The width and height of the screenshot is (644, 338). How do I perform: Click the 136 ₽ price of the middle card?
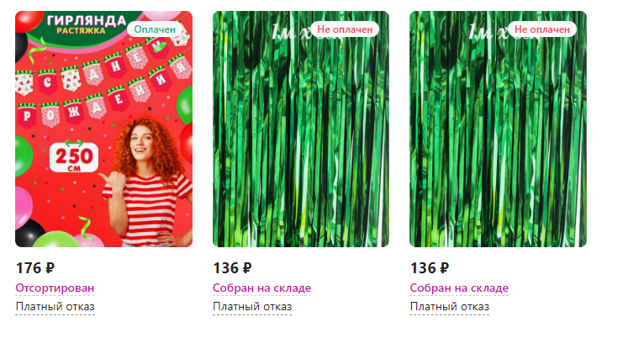coord(233,268)
